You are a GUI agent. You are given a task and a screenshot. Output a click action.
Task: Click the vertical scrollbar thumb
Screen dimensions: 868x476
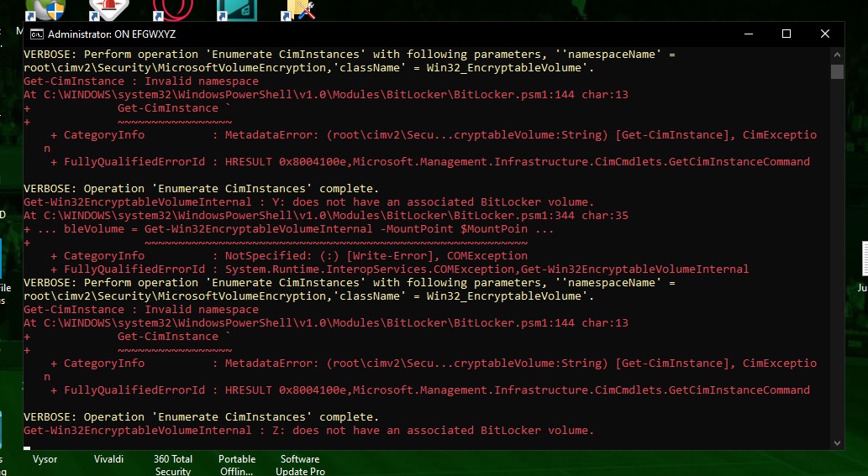tap(837, 71)
